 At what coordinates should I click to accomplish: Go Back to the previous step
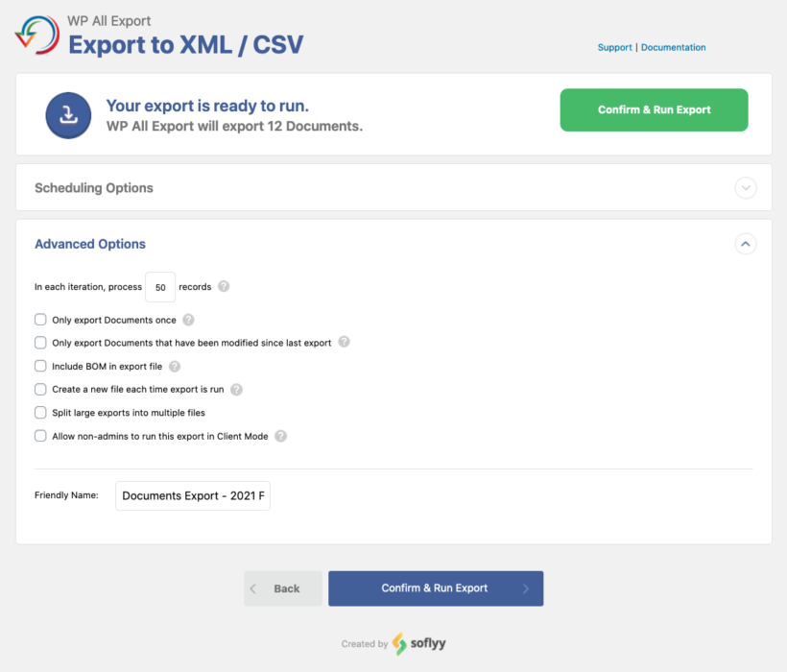tap(282, 588)
